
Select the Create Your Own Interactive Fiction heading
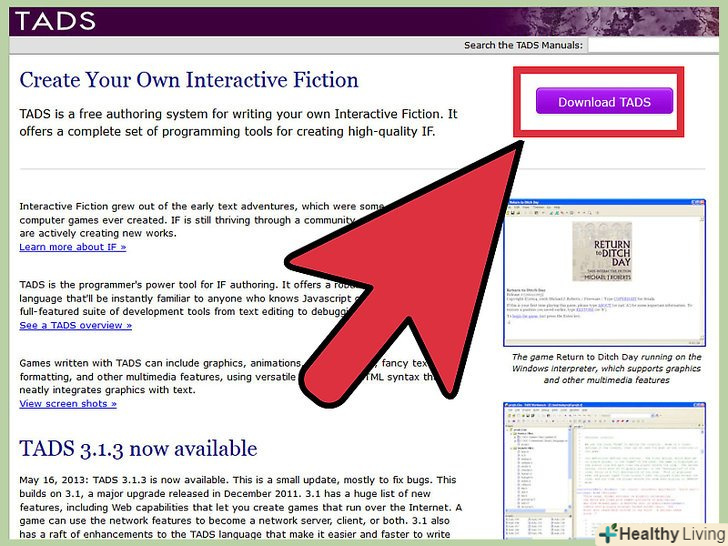click(188, 80)
